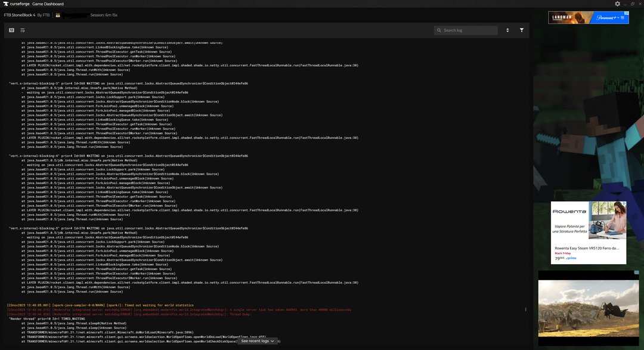Click the log view icon in toolbar
The width and height of the screenshot is (644, 350).
pos(12,30)
